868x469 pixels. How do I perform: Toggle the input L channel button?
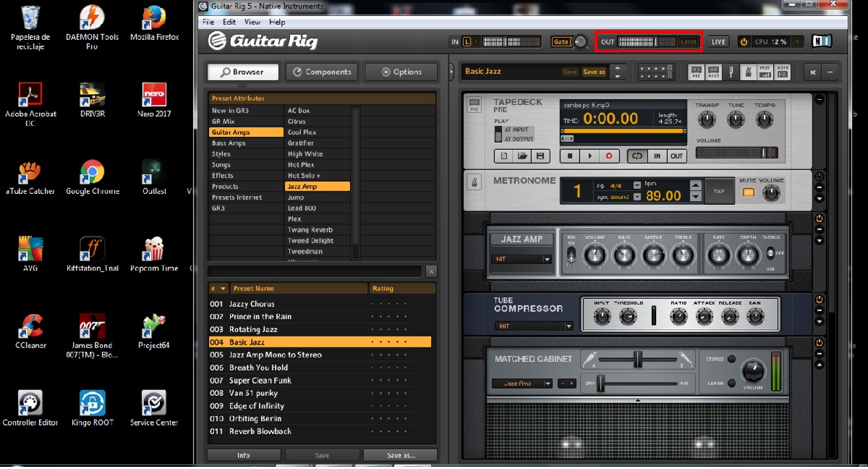(x=467, y=42)
